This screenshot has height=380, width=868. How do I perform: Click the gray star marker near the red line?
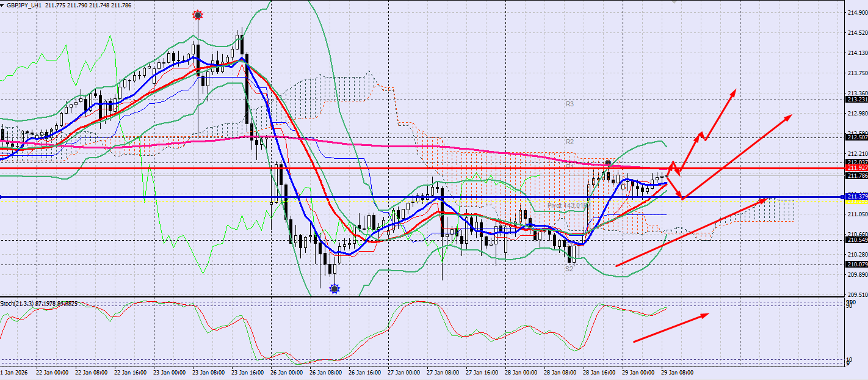(608, 164)
